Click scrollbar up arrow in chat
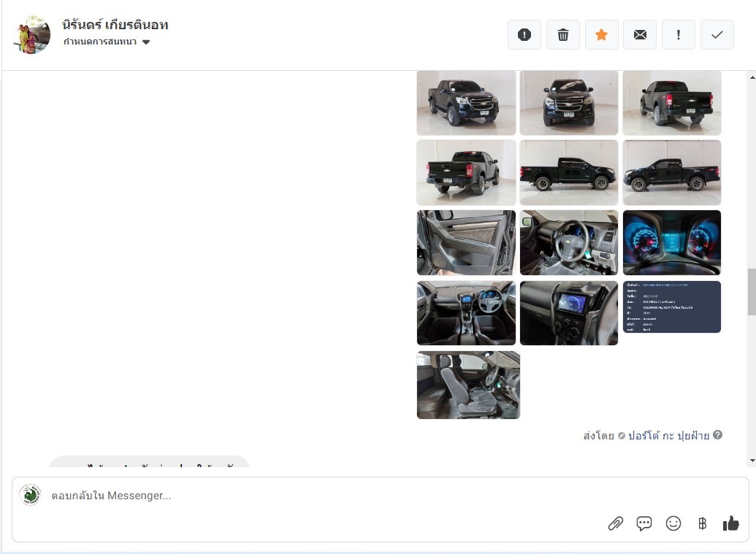The image size is (756, 554). click(752, 77)
